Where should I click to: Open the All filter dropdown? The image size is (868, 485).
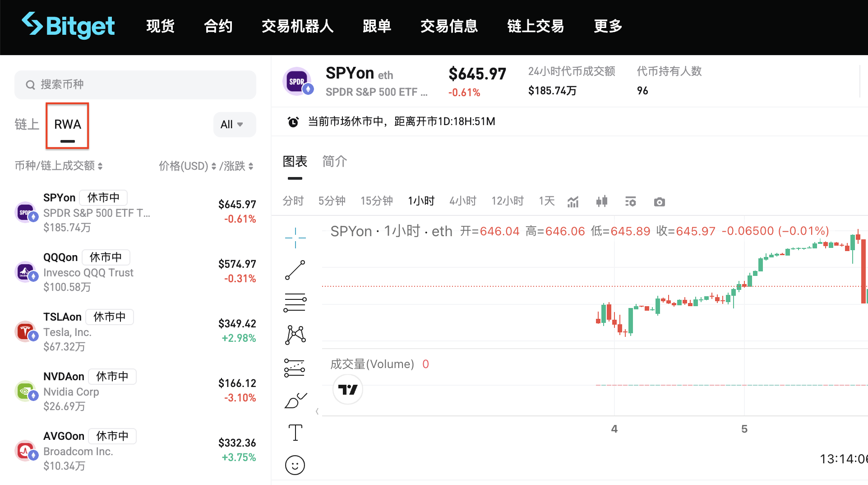pos(234,124)
